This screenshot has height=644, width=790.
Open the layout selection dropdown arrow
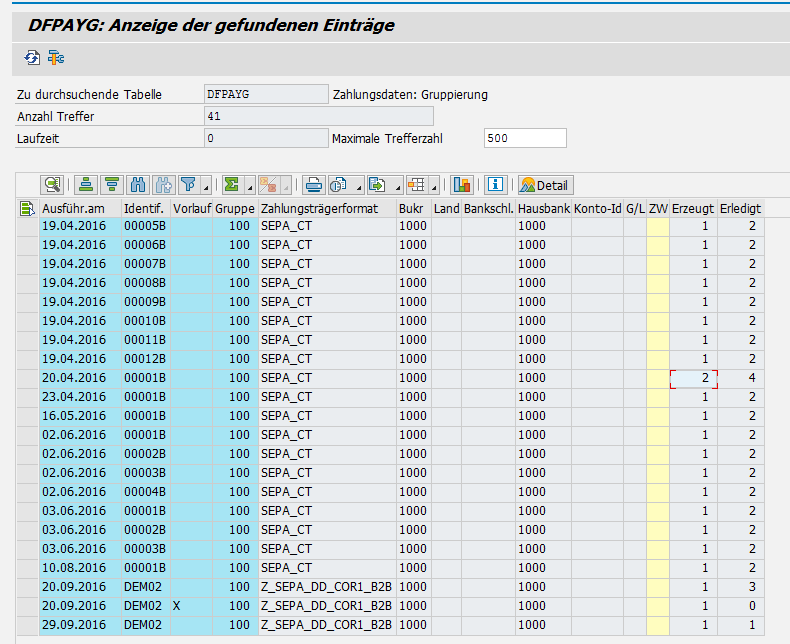coord(435,187)
